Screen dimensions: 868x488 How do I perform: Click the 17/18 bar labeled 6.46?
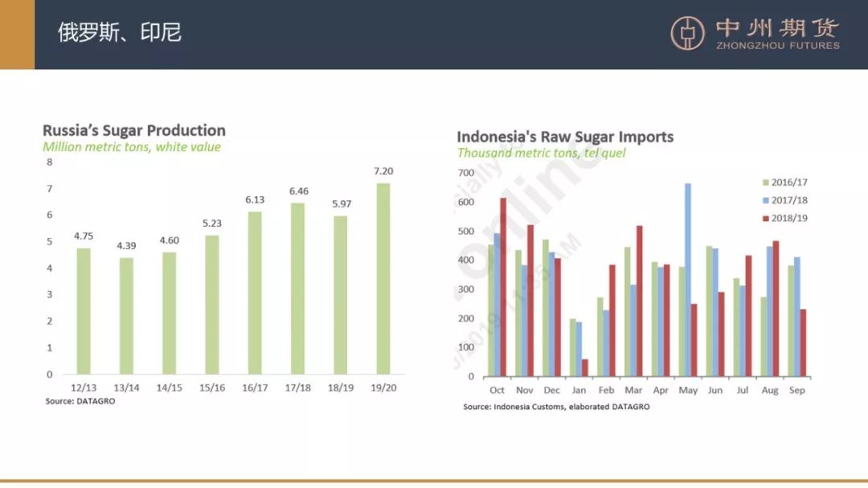point(298,289)
